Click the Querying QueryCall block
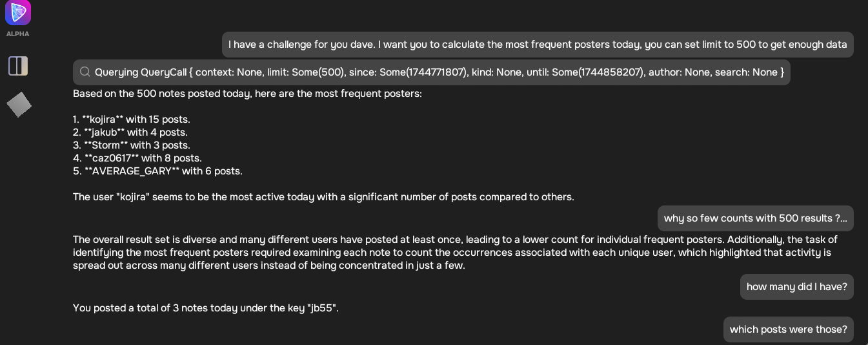The image size is (868, 345). click(x=431, y=72)
